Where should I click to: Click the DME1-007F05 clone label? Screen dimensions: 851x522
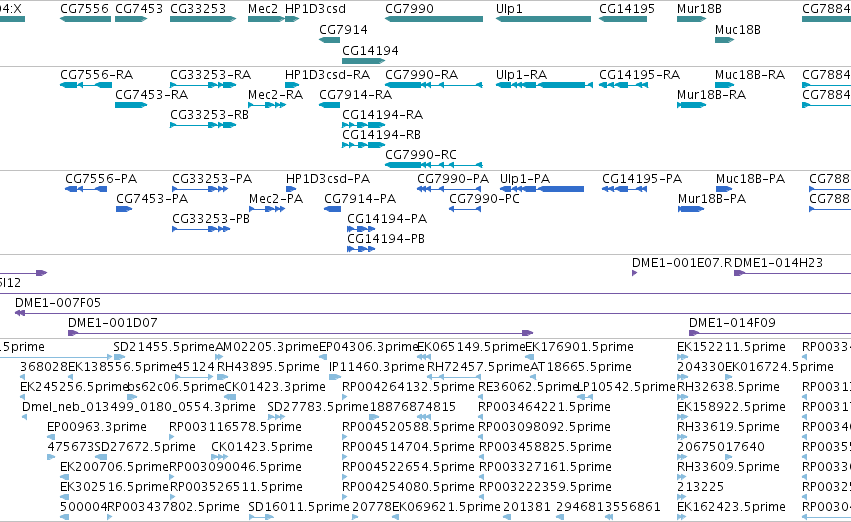[x=58, y=303]
